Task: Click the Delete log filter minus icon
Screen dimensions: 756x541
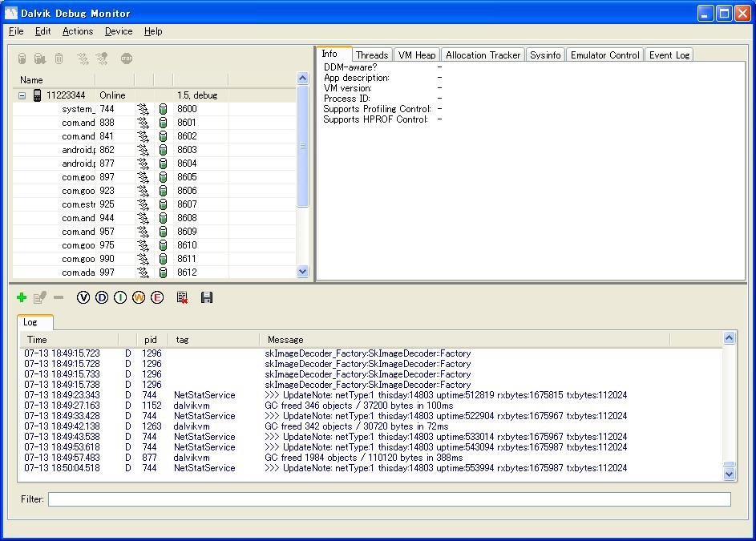Action: (59, 297)
